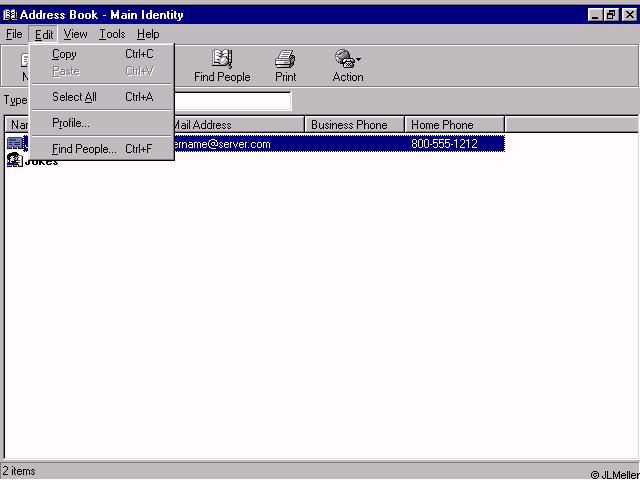Choose Copy from the Edit menu

point(64,54)
